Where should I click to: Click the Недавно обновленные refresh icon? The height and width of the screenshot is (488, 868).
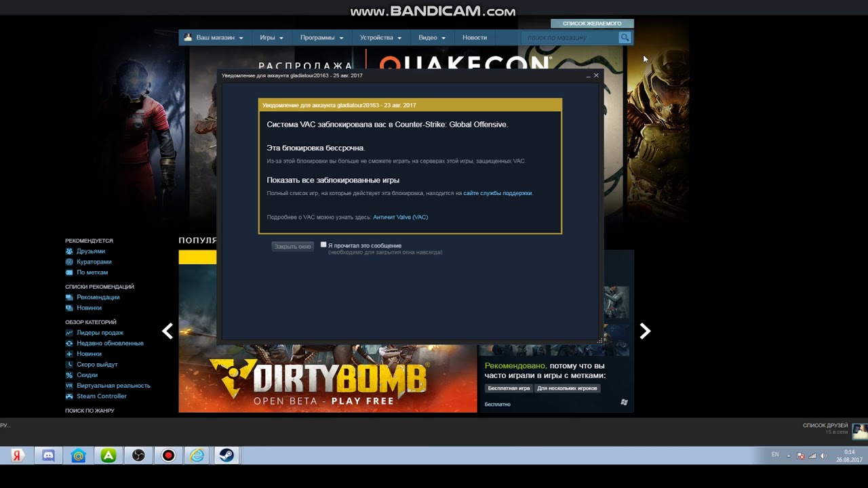68,343
